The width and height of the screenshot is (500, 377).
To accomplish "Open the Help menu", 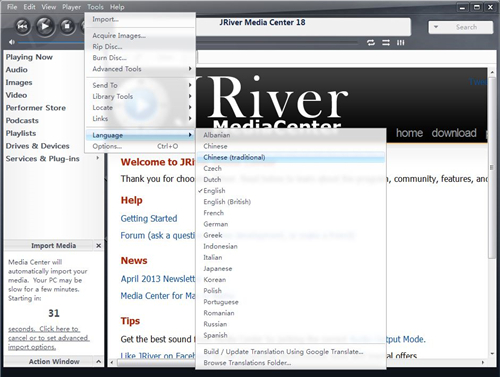I will click(117, 7).
